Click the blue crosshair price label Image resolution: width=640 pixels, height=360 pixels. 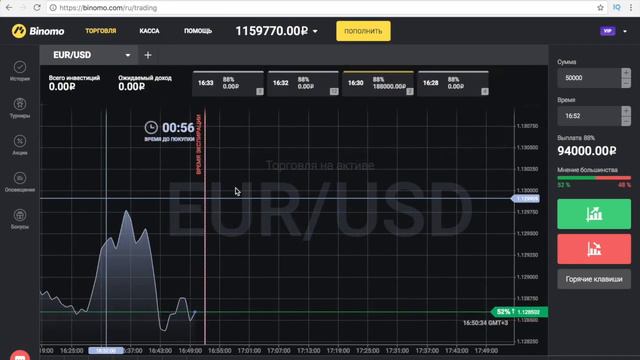pos(525,199)
